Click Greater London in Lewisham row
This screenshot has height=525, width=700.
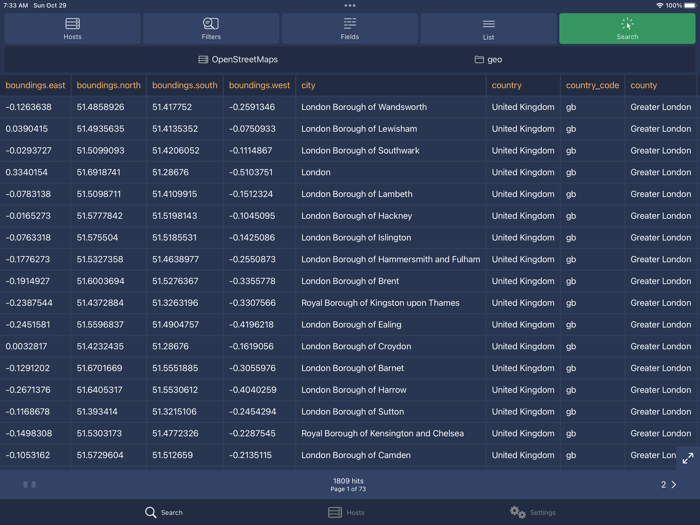[x=660, y=129]
